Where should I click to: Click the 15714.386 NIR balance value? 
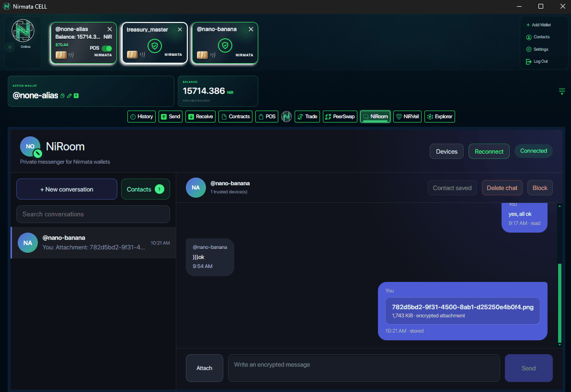tap(208, 91)
